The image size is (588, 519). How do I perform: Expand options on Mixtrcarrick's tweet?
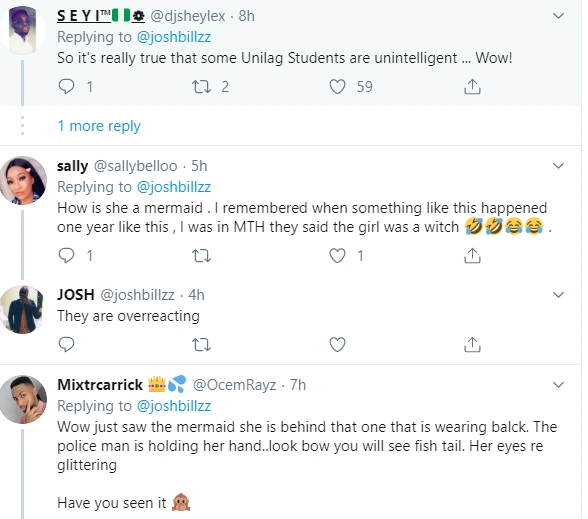click(x=558, y=385)
